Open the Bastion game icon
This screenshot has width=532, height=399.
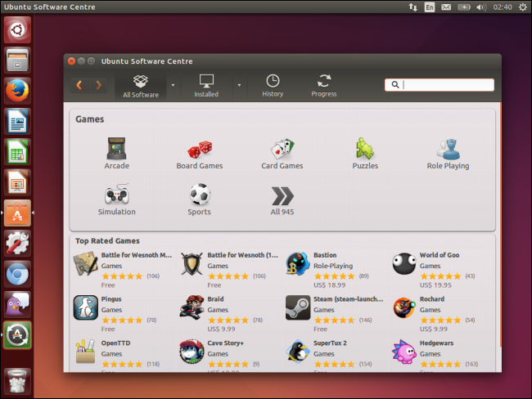point(298,263)
